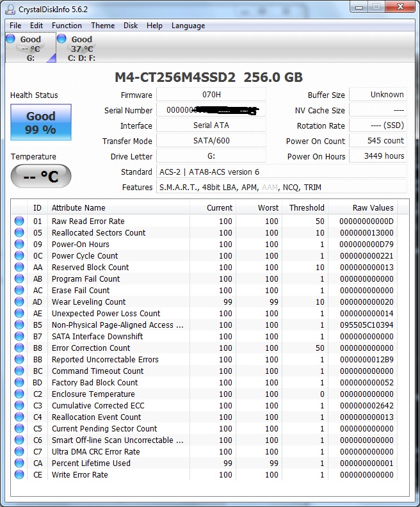Click the Power On Count field 545 count
Screen dimensions: 420x507
378,141
